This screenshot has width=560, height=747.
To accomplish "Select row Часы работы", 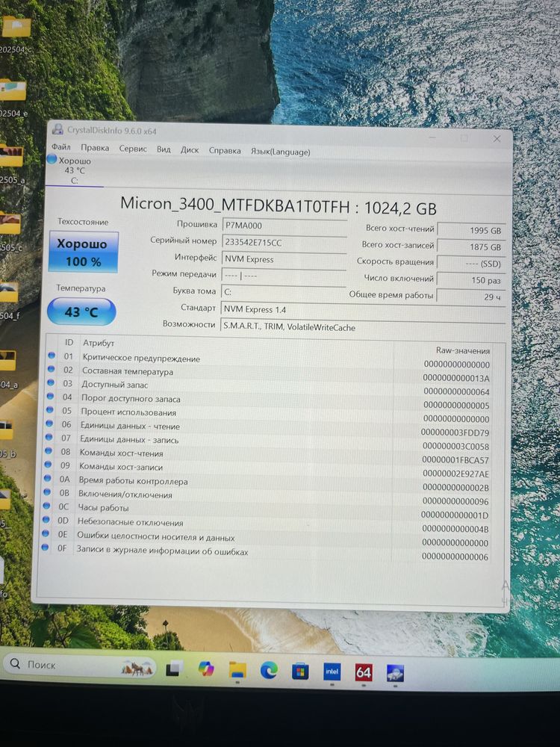I will 266,511.
